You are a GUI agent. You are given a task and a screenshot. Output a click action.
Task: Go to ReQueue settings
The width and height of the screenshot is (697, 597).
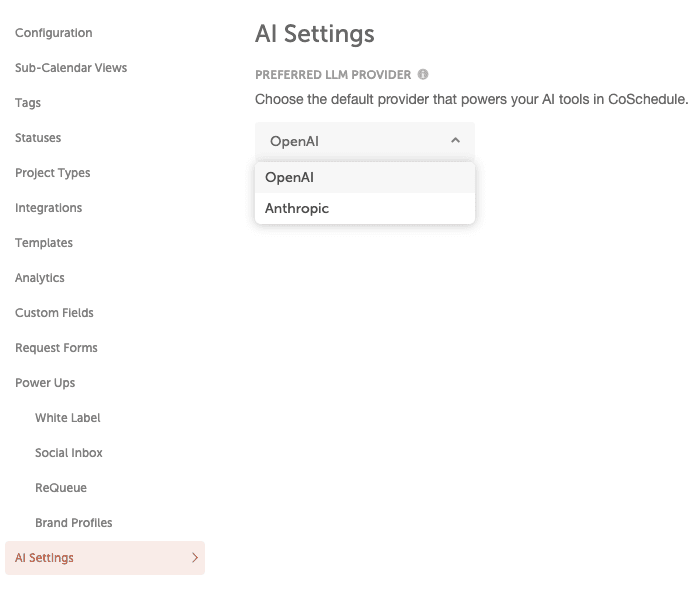point(61,488)
